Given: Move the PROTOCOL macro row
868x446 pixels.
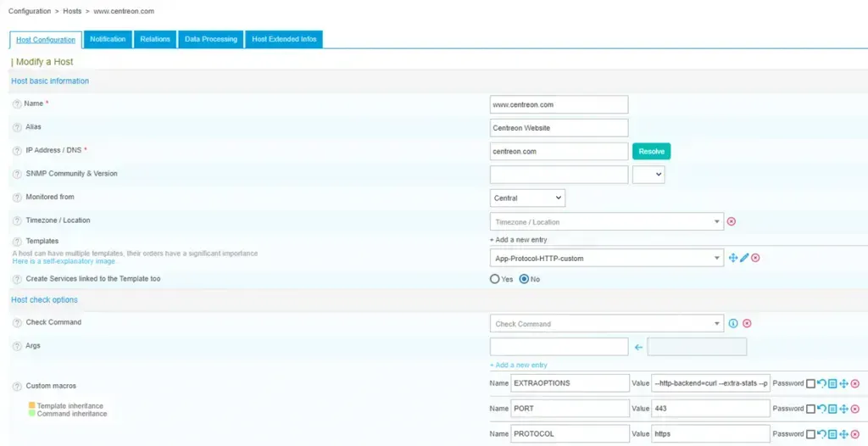Looking at the screenshot, I should coord(843,434).
